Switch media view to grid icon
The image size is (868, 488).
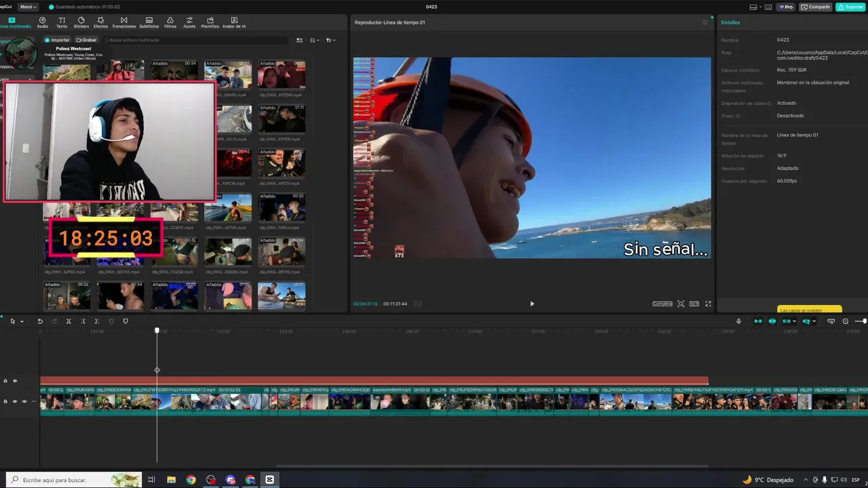pos(300,40)
